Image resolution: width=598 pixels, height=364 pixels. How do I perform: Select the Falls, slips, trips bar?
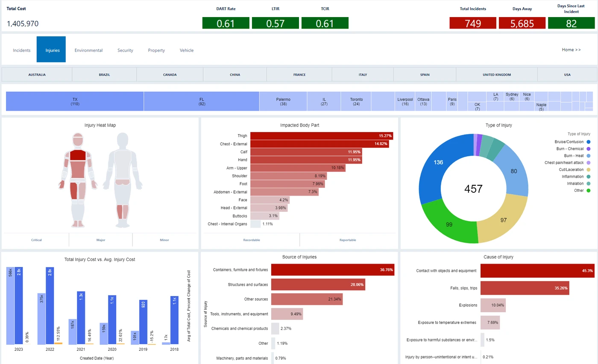tap(525, 288)
